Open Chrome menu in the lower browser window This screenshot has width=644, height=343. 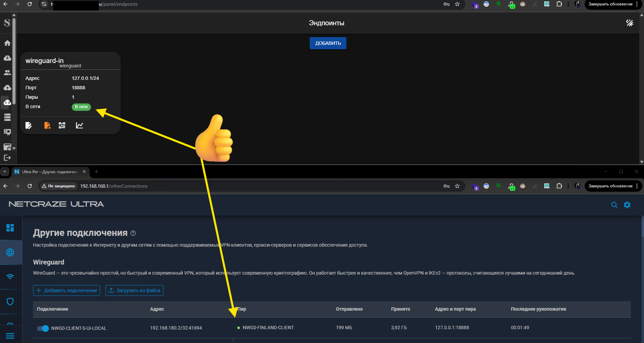(x=637, y=186)
